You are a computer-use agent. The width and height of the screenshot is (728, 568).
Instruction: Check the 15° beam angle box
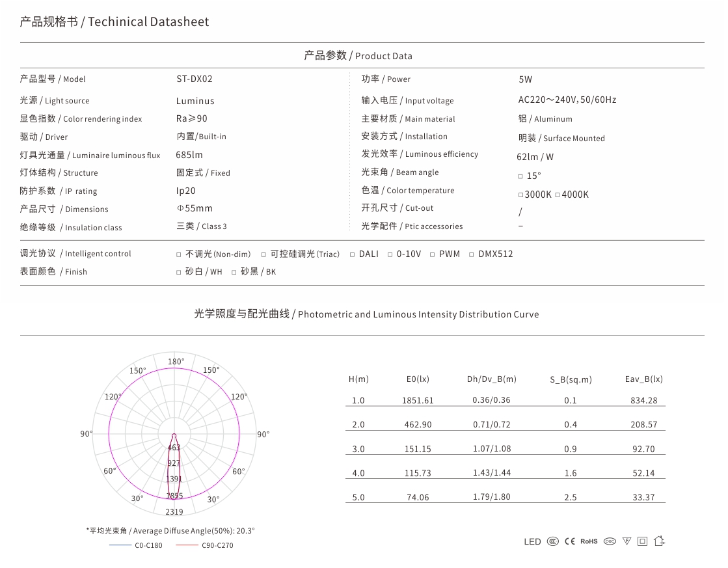coord(520,176)
